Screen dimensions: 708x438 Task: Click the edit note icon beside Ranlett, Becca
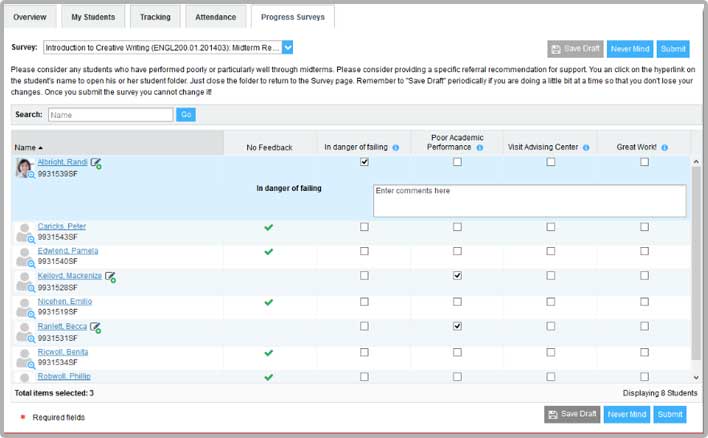pyautogui.click(x=95, y=327)
